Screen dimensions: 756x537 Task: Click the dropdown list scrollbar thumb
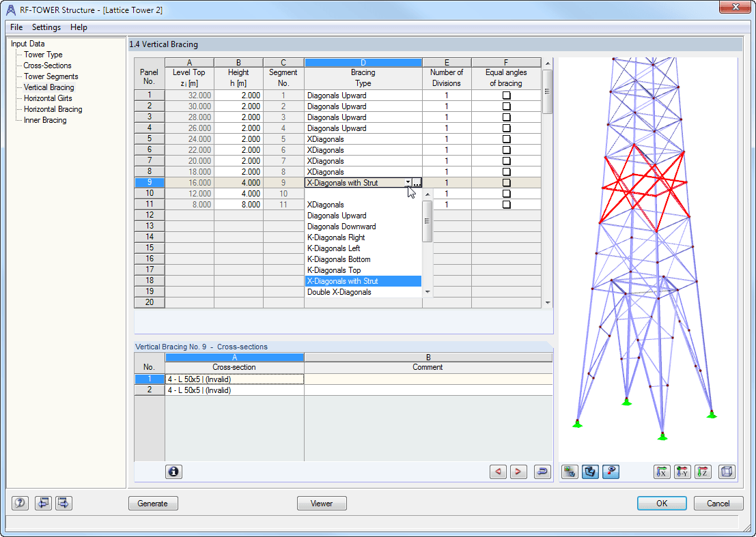point(428,221)
